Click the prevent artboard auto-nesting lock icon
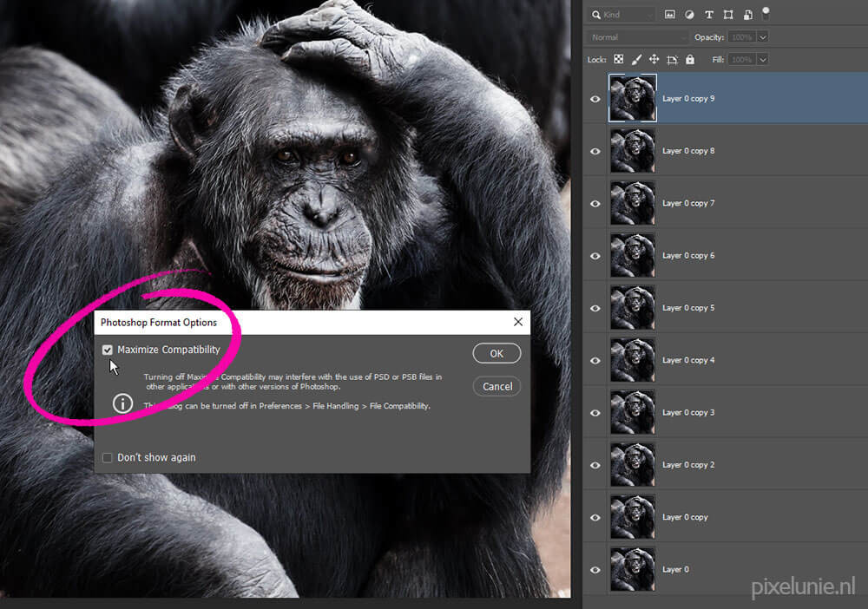868x609 pixels. pyautogui.click(x=672, y=60)
